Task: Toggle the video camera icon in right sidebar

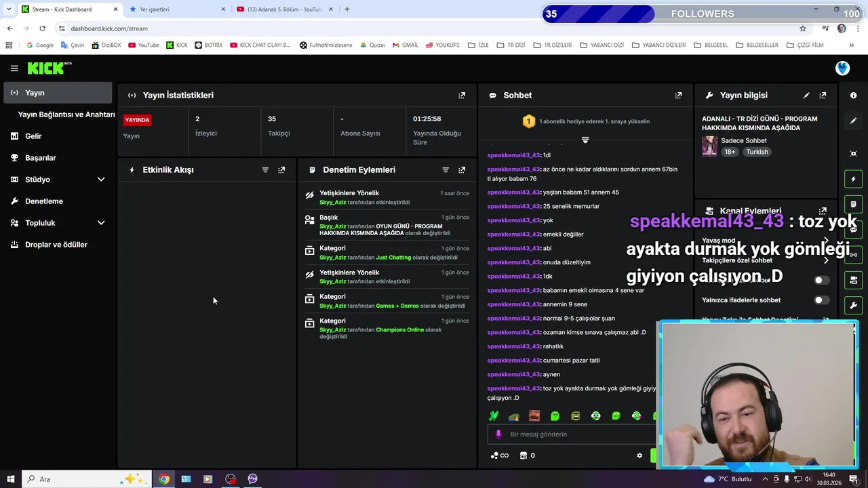Action: [x=853, y=280]
